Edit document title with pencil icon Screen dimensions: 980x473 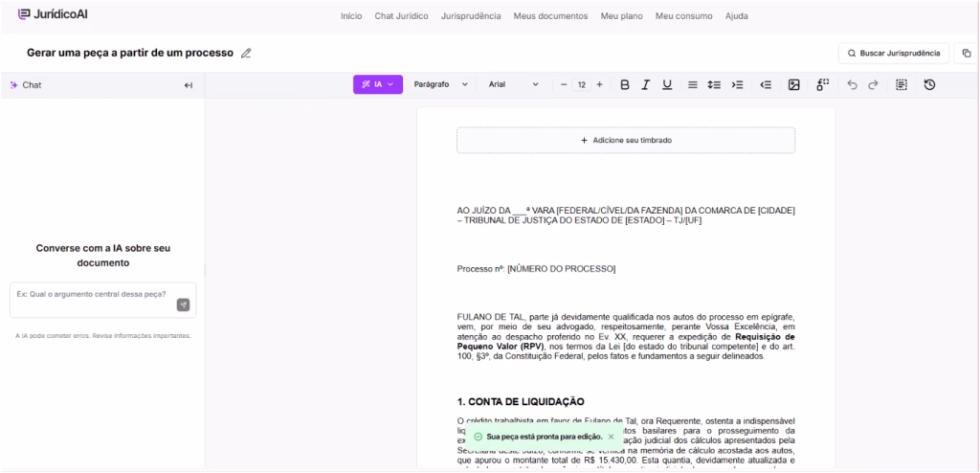click(x=246, y=54)
